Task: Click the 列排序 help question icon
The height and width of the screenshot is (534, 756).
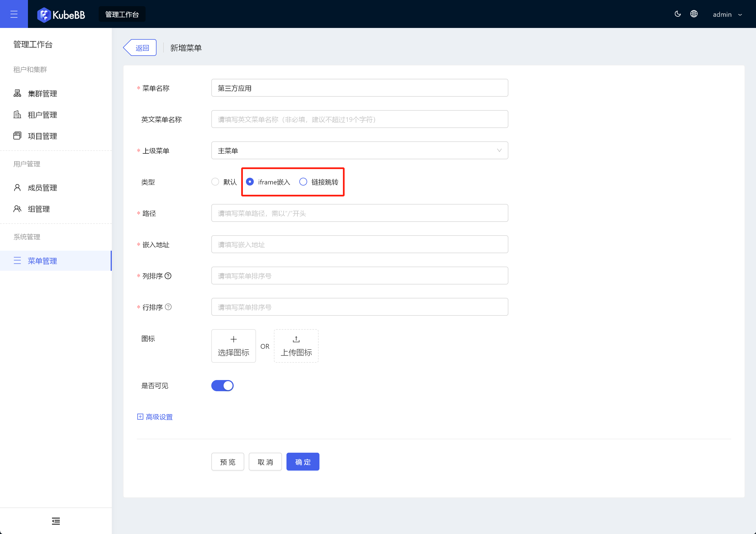Action: pyautogui.click(x=168, y=276)
